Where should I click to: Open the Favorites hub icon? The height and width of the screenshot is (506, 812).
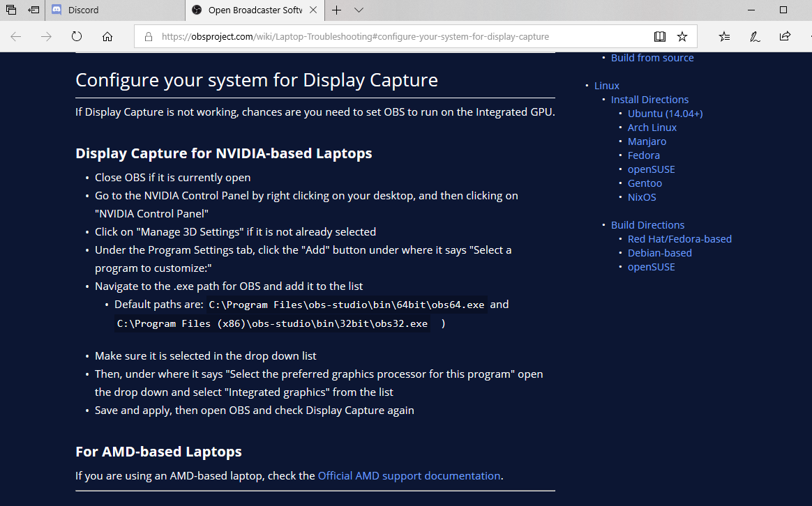[x=725, y=36]
